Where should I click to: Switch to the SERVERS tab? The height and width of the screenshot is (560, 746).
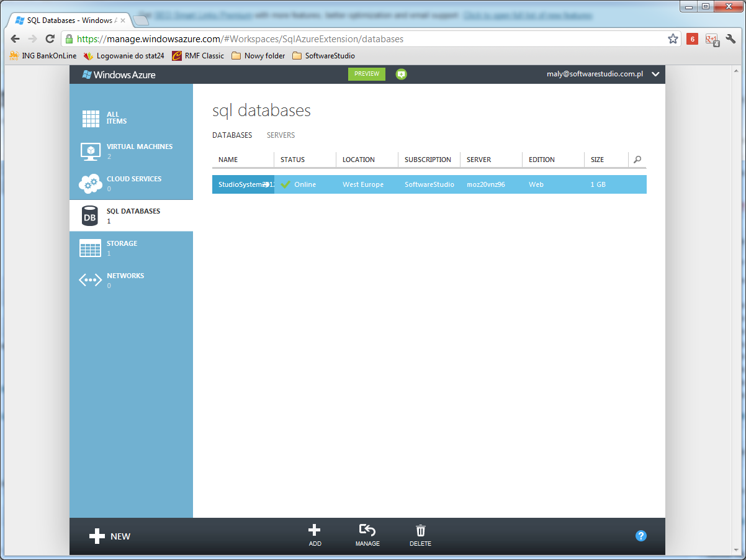pyautogui.click(x=281, y=135)
